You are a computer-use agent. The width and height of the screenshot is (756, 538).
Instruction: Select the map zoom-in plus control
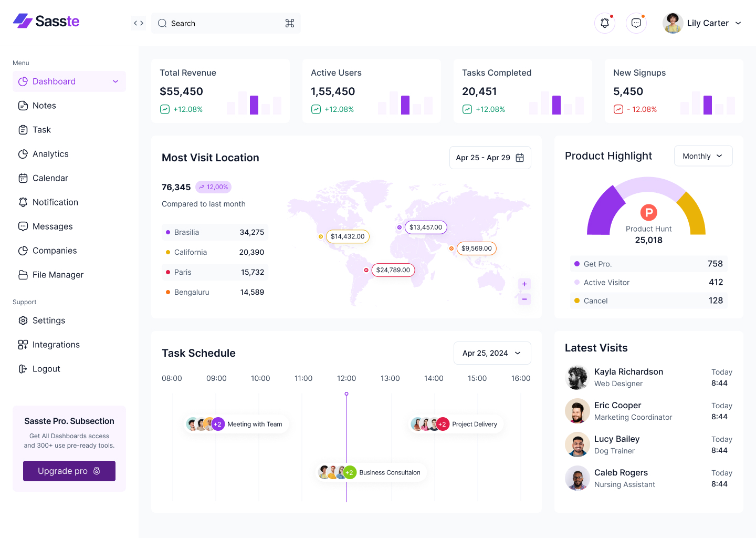[x=524, y=284]
